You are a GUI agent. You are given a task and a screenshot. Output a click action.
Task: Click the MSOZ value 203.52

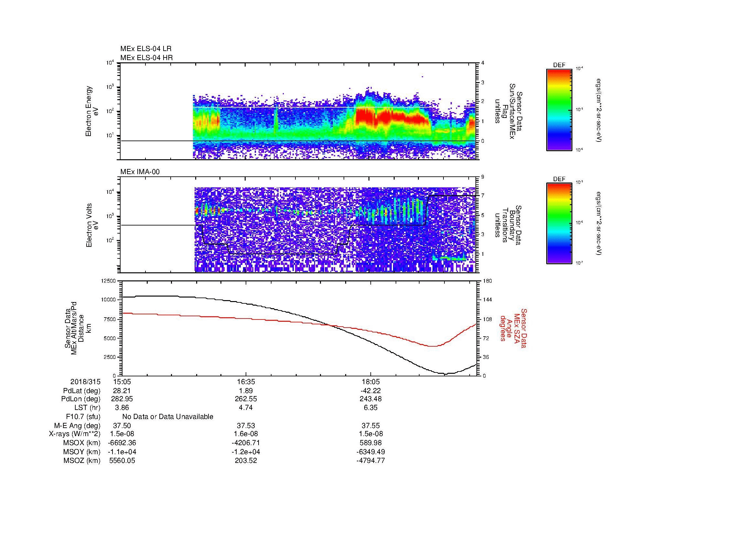pos(246,461)
